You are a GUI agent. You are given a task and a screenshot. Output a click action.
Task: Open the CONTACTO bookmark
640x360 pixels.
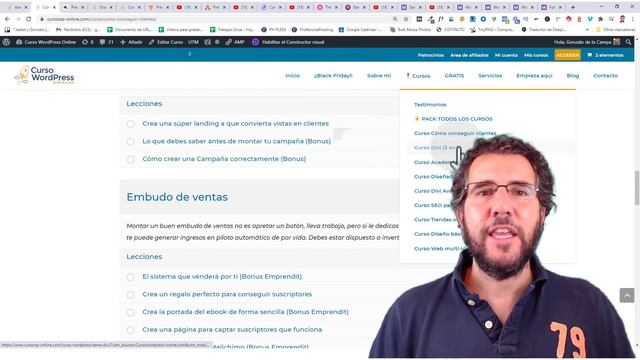(451, 30)
